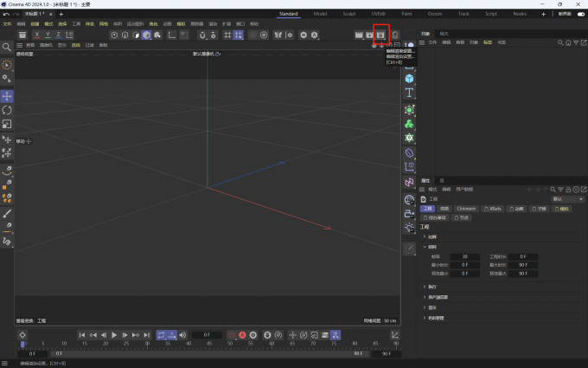Image resolution: width=588 pixels, height=368 pixels.
Task: Open the Asset Browser icon in top toolbar
Action: pos(22,35)
